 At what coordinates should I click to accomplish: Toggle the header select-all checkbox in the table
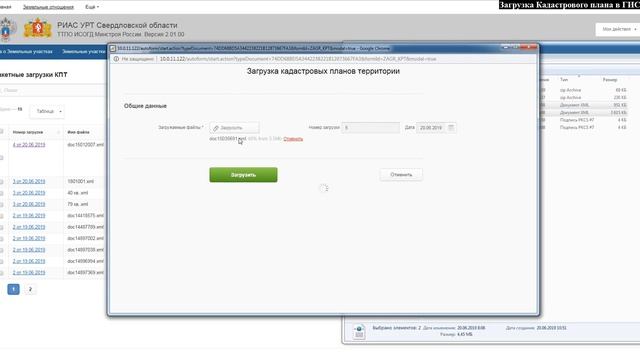coord(2,132)
